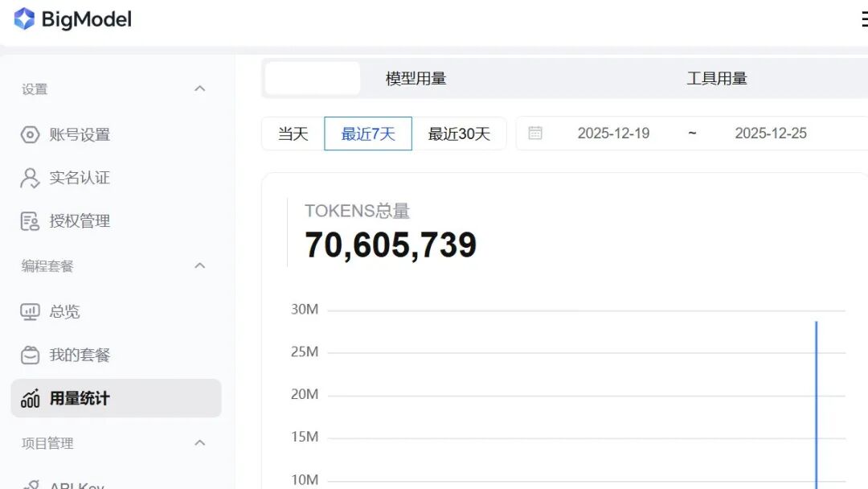Click the TOKENS总量 label
The width and height of the screenshot is (868, 489).
point(357,211)
